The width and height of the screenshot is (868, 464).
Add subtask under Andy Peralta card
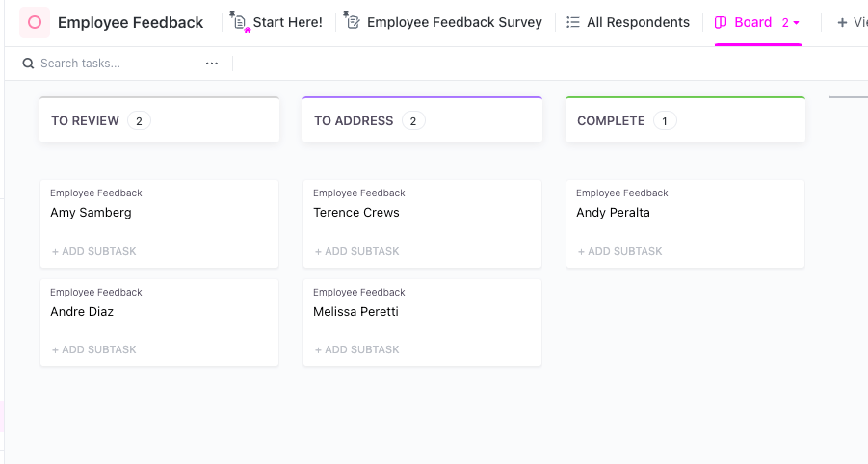[620, 251]
